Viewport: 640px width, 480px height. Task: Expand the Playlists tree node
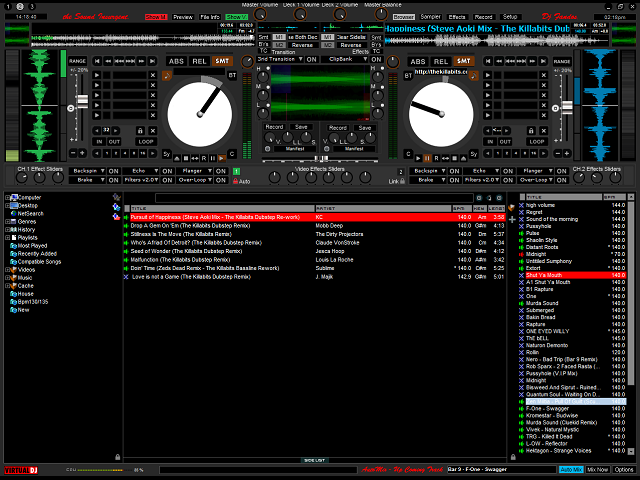pyautogui.click(x=7, y=238)
